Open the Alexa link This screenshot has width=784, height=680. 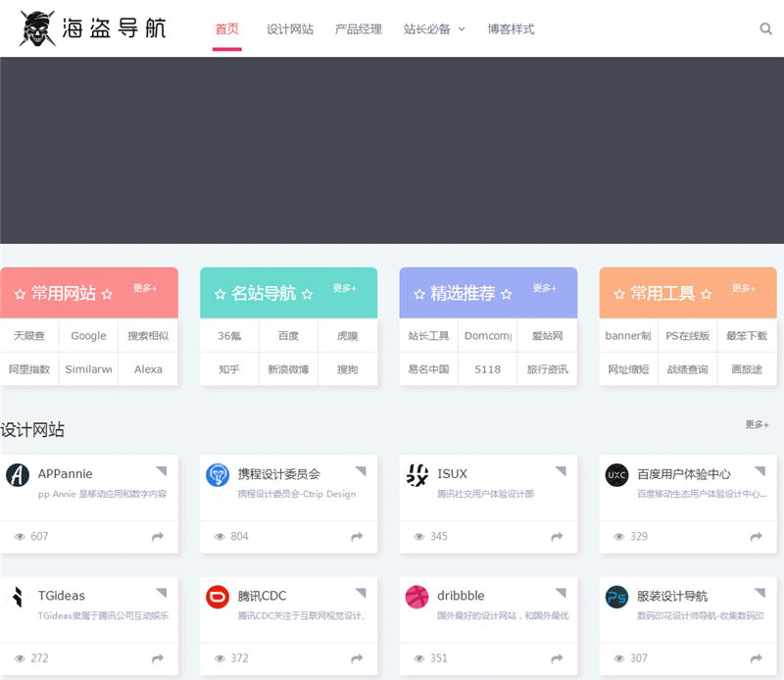pos(148,369)
